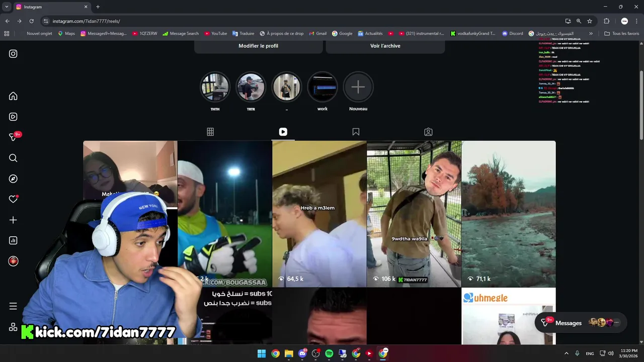Open the uhmegle reel thumbnail
This screenshot has height=362, width=644.
(x=509, y=316)
